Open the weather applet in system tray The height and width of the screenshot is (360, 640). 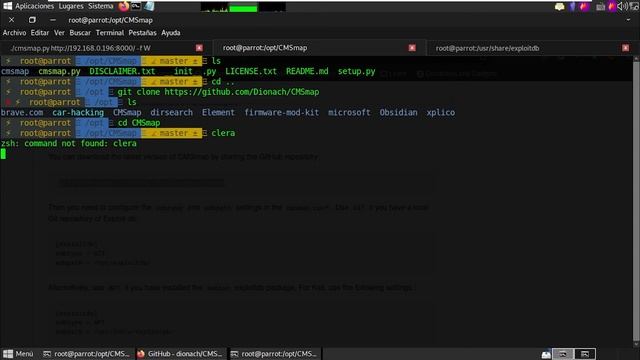tap(560, 7)
